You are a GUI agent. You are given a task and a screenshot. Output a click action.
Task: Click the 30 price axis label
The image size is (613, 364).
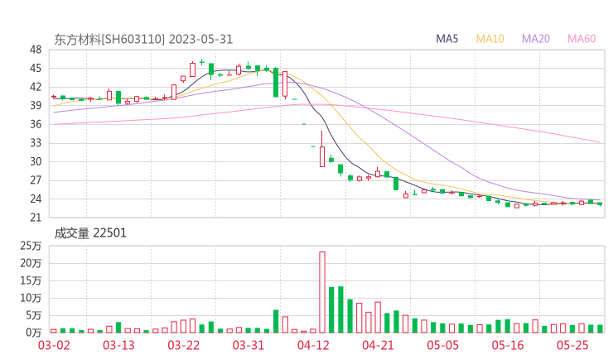coord(36,161)
